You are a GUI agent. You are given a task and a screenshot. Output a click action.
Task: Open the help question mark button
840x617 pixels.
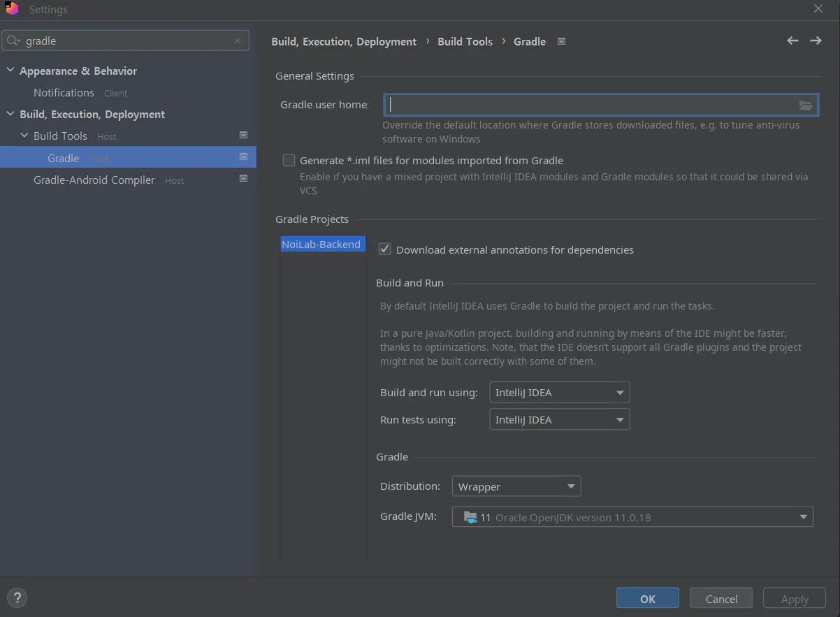[17, 598]
